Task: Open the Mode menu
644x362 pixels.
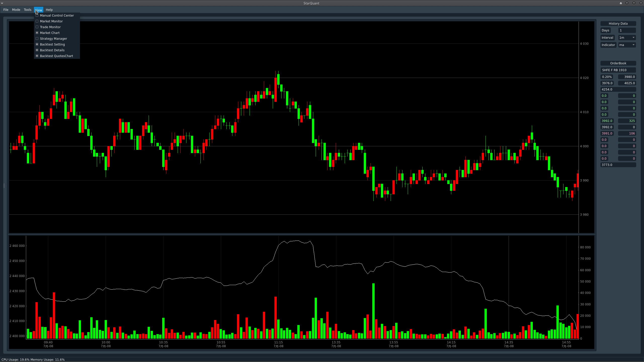Action: point(16,10)
